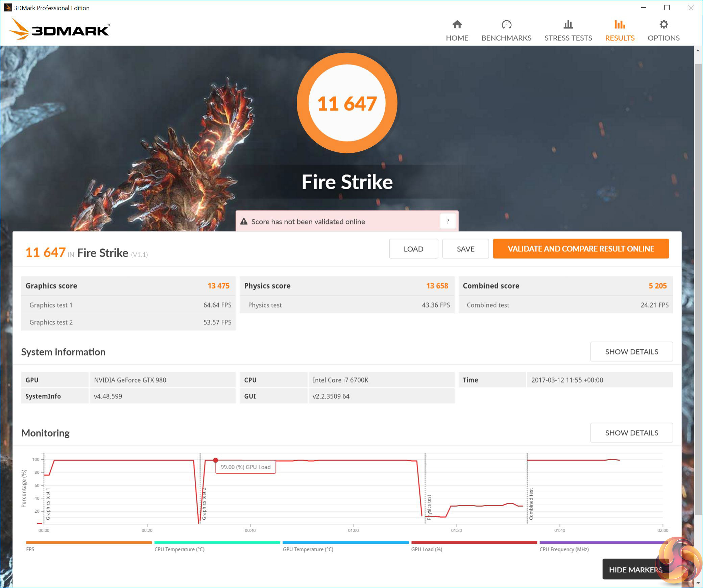Viewport: 703px width, 588px height.
Task: Open the Options gear icon
Action: pyautogui.click(x=663, y=24)
